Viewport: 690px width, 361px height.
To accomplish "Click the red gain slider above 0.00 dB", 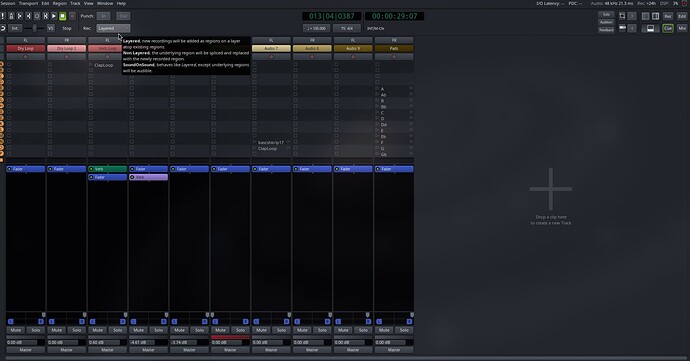I will coord(230,337).
